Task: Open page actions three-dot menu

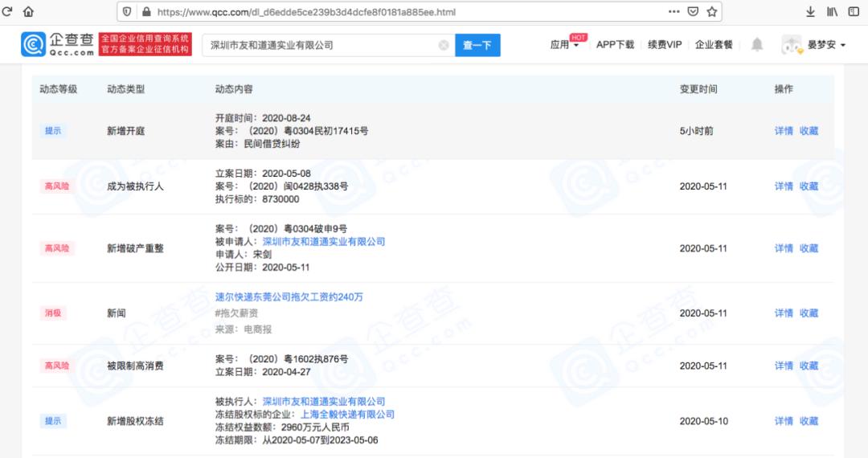Action: coord(674,11)
